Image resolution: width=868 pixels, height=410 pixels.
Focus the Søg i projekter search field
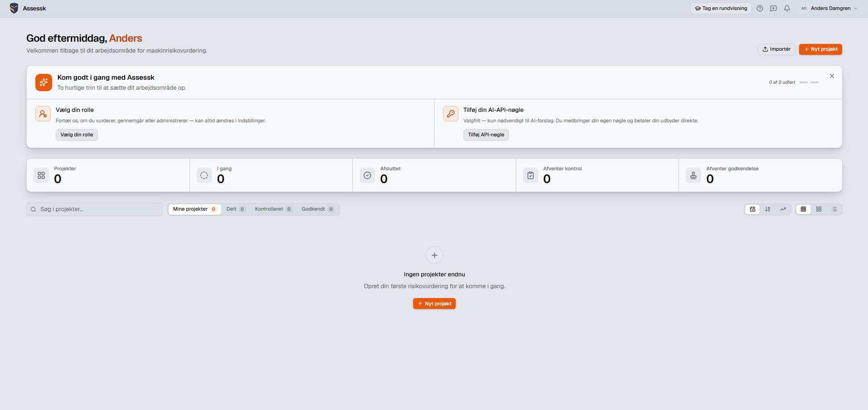pos(94,209)
